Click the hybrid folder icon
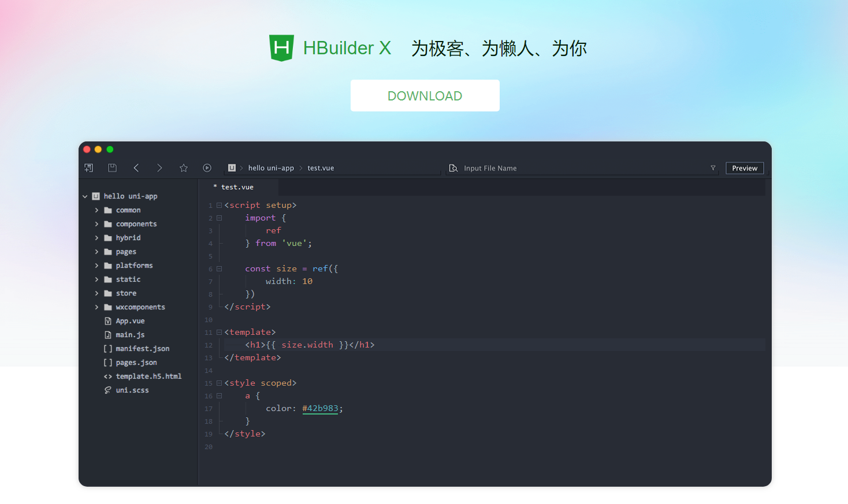The image size is (848, 504). [x=108, y=238]
